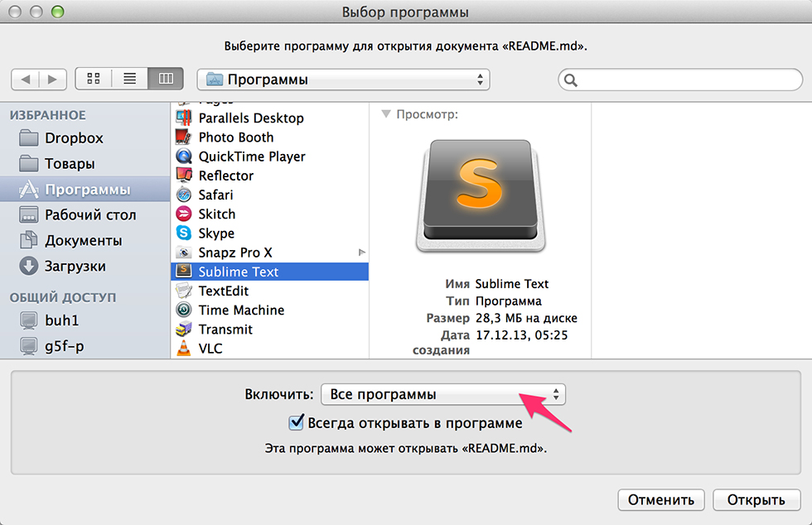Select Dropbox in the sidebar

pyautogui.click(x=85, y=138)
